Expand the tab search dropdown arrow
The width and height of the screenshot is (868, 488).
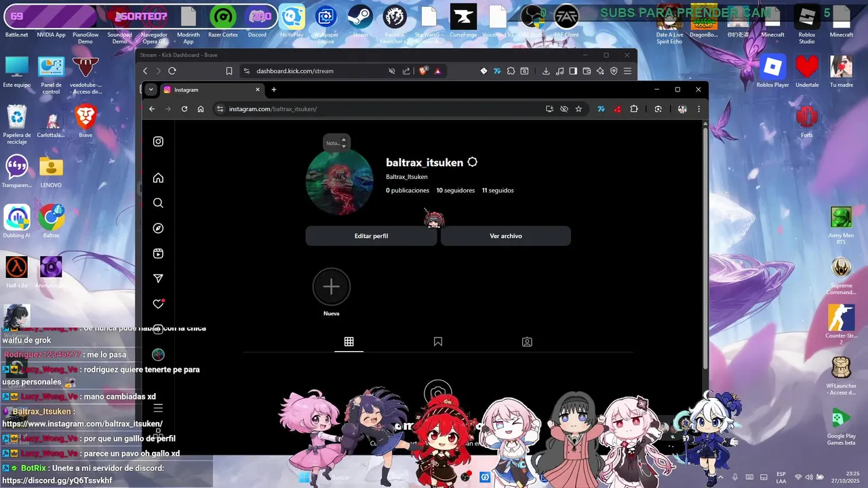(x=151, y=89)
